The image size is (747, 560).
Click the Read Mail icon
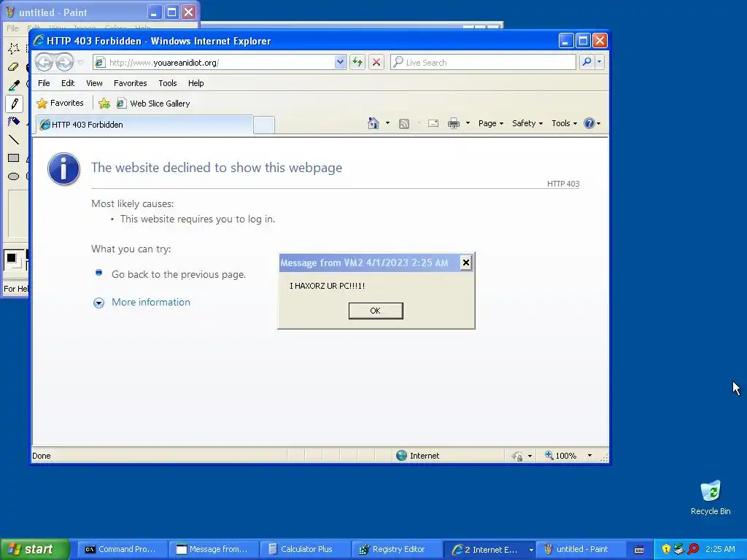click(433, 123)
